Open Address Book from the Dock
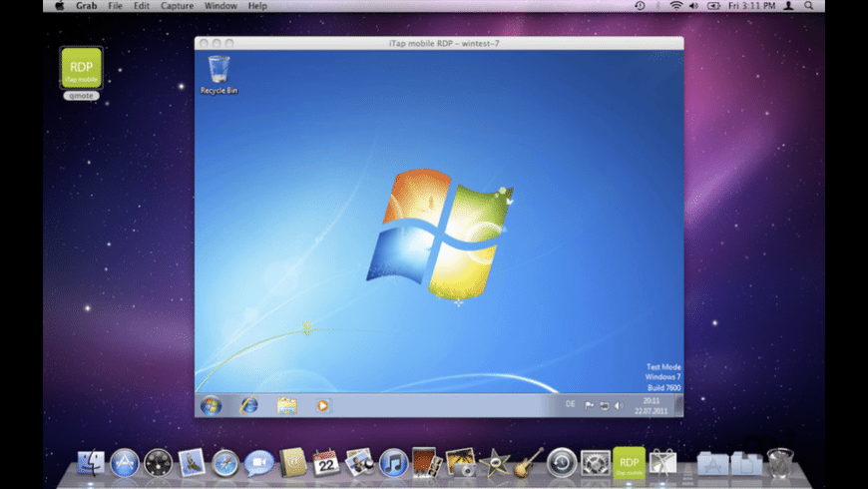 (x=292, y=462)
